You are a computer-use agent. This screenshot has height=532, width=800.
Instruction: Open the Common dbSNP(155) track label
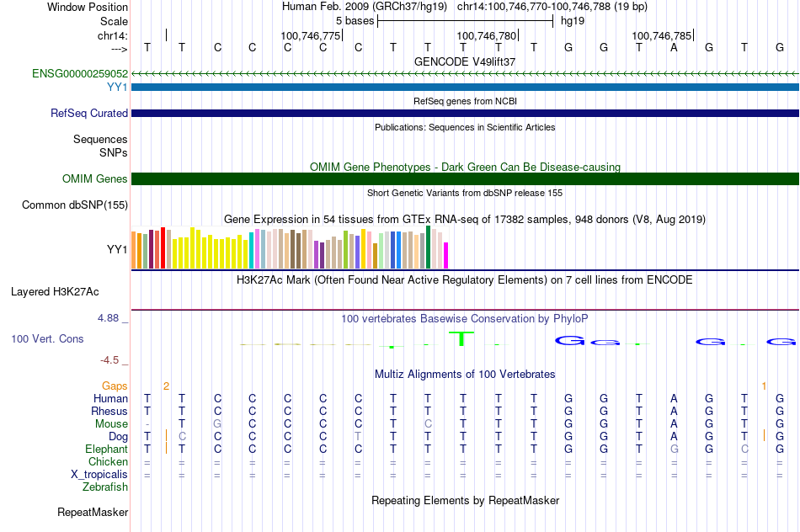coord(75,205)
